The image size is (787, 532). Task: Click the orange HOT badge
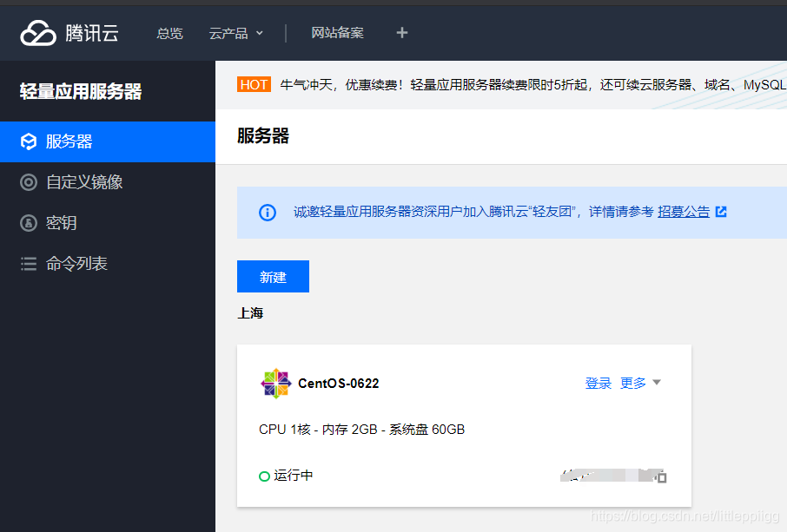point(254,85)
